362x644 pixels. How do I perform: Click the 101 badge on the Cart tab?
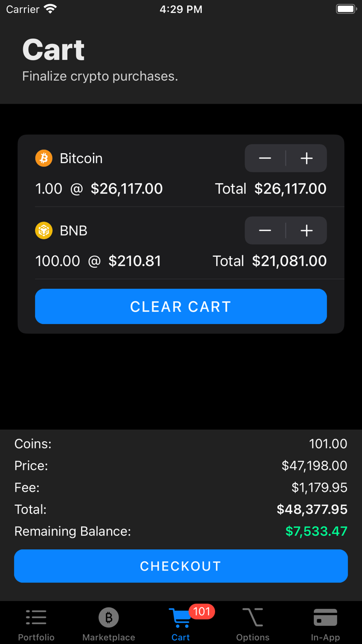tap(201, 611)
